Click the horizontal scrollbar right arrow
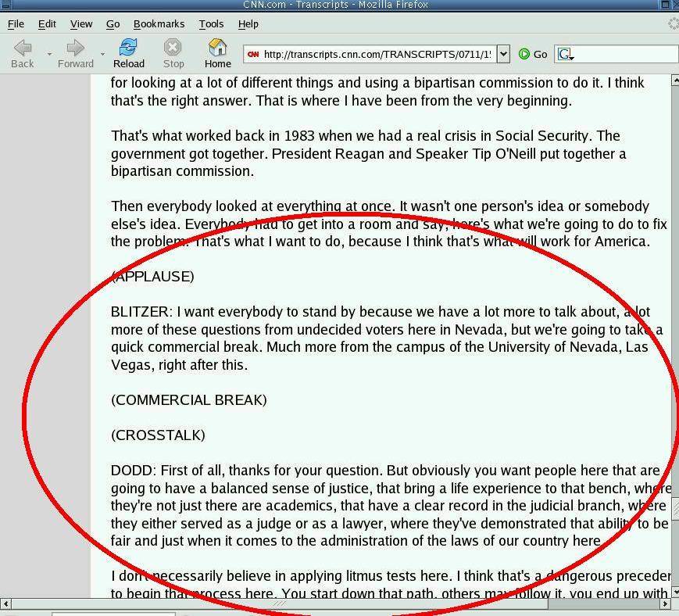The width and height of the screenshot is (679, 616). coord(666,603)
